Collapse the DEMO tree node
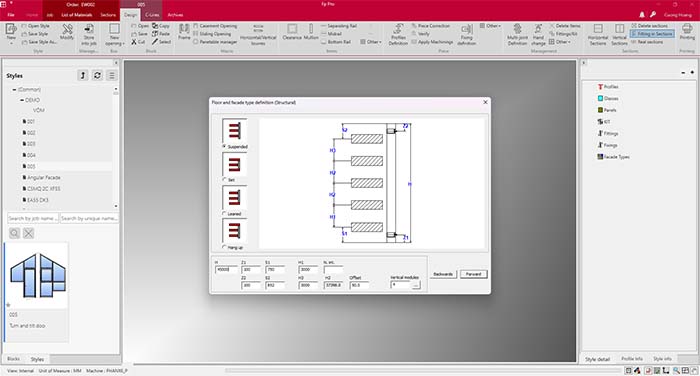 pyautogui.click(x=22, y=100)
